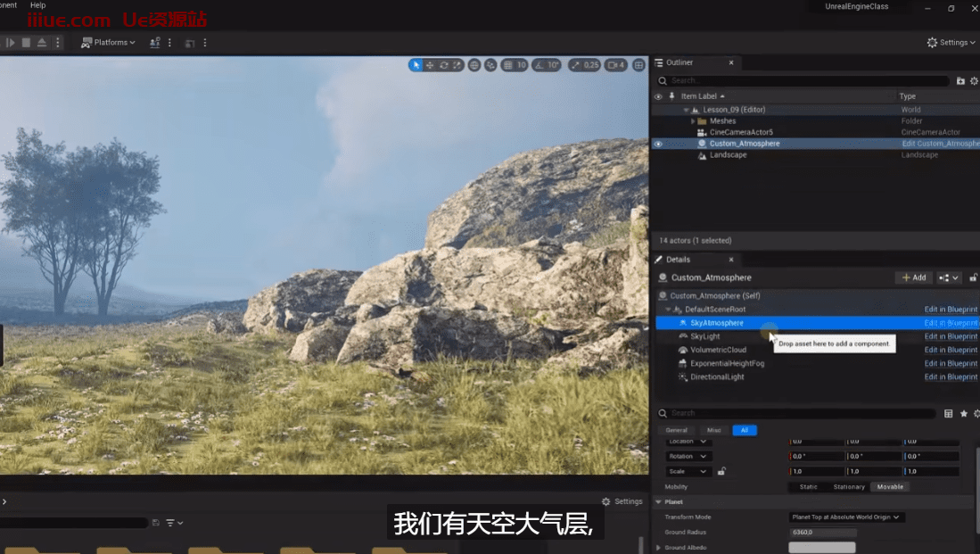
Task: Switch to the General filter tab
Action: click(x=677, y=430)
